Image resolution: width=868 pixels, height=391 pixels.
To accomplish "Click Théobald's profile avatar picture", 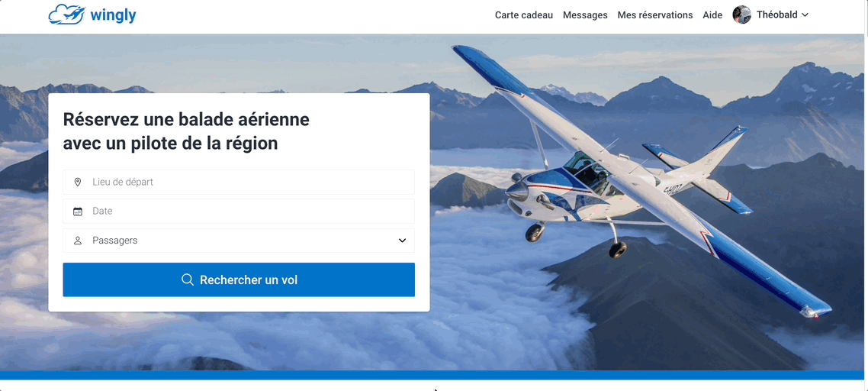I will [742, 15].
